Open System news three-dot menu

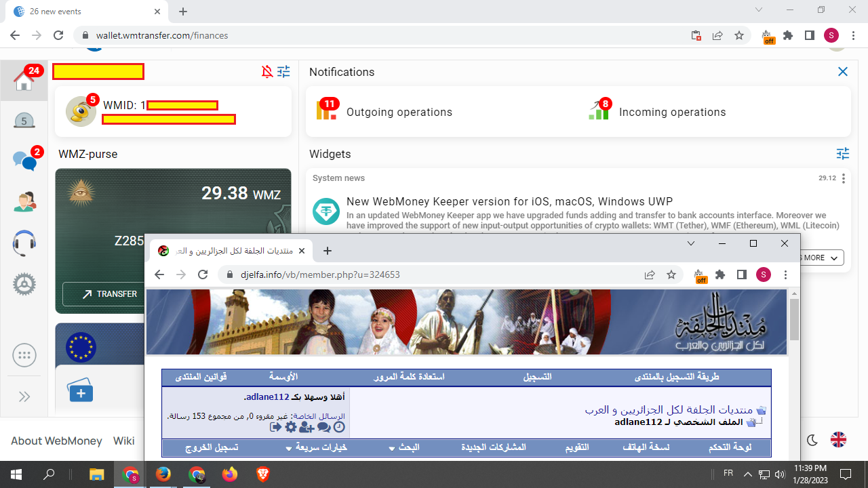click(x=844, y=179)
